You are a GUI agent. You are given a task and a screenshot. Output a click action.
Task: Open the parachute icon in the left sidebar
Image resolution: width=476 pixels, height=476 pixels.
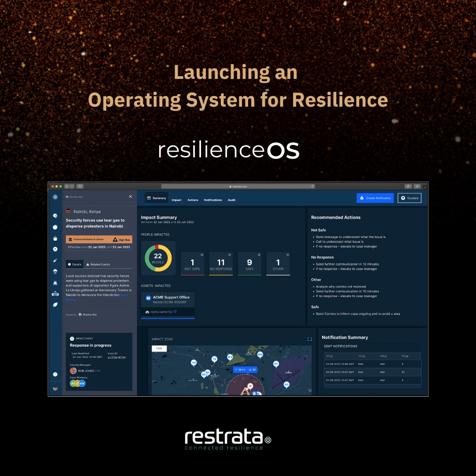55,271
